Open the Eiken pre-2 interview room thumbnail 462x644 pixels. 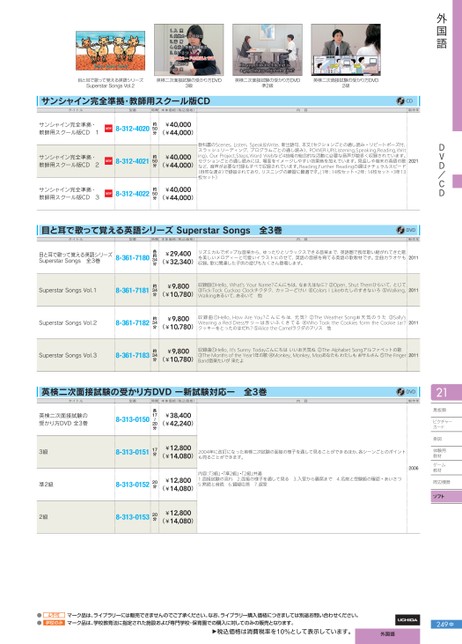[x=267, y=50]
